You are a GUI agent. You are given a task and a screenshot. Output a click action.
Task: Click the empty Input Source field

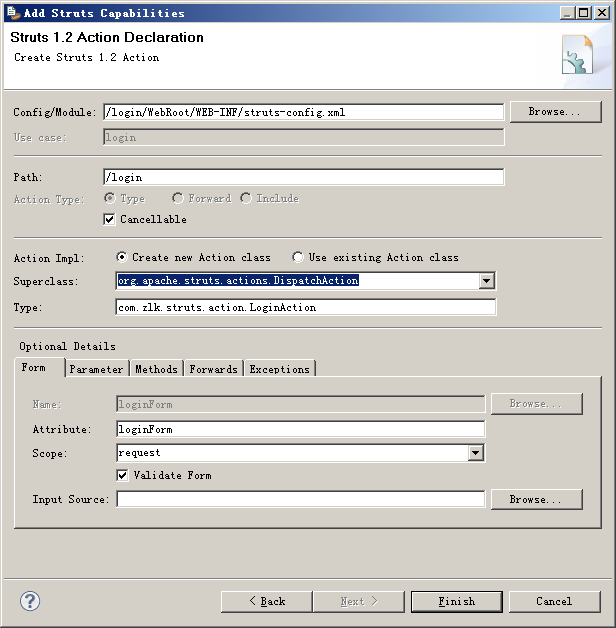click(301, 499)
